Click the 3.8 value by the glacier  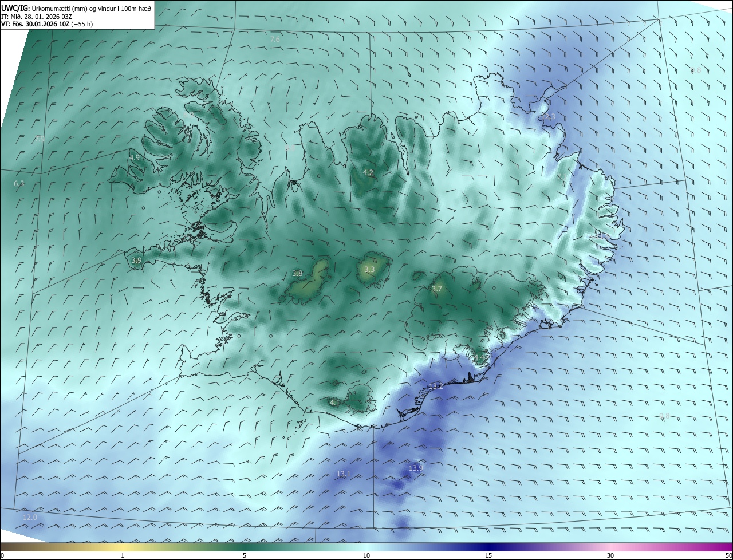coord(297,274)
